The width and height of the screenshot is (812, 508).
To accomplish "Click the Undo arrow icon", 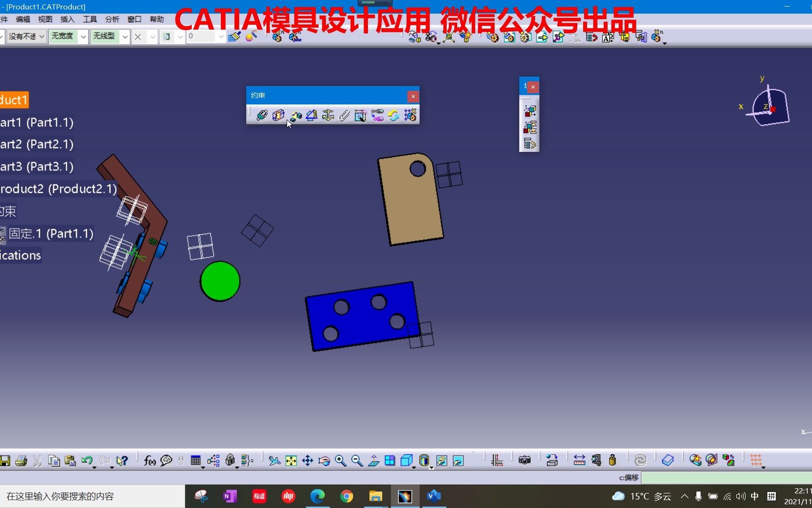I will [86, 460].
